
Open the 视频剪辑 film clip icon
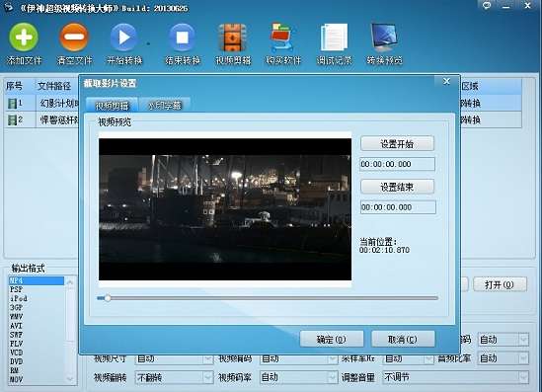coord(232,38)
